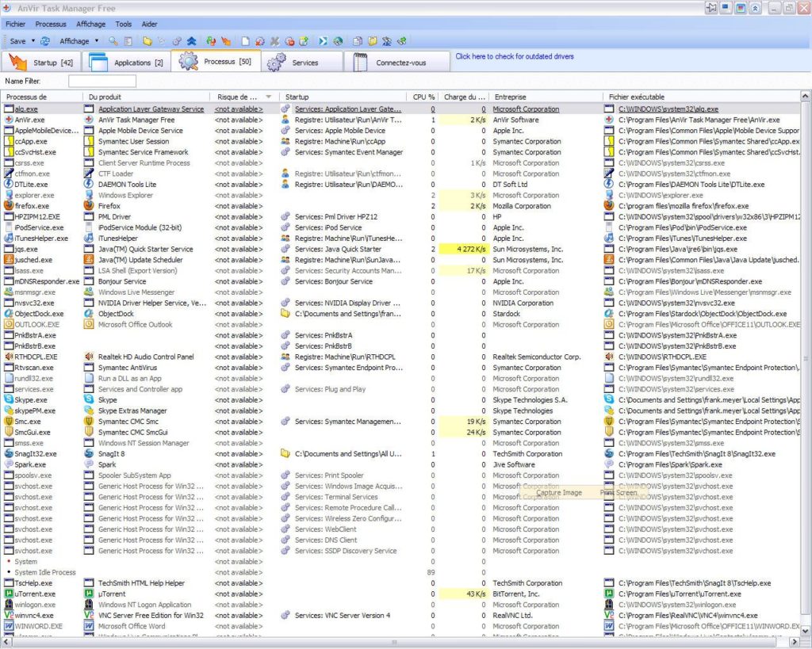The width and height of the screenshot is (812, 649).
Task: Click the blue double up-arrow toolbar icon
Action: [192, 41]
